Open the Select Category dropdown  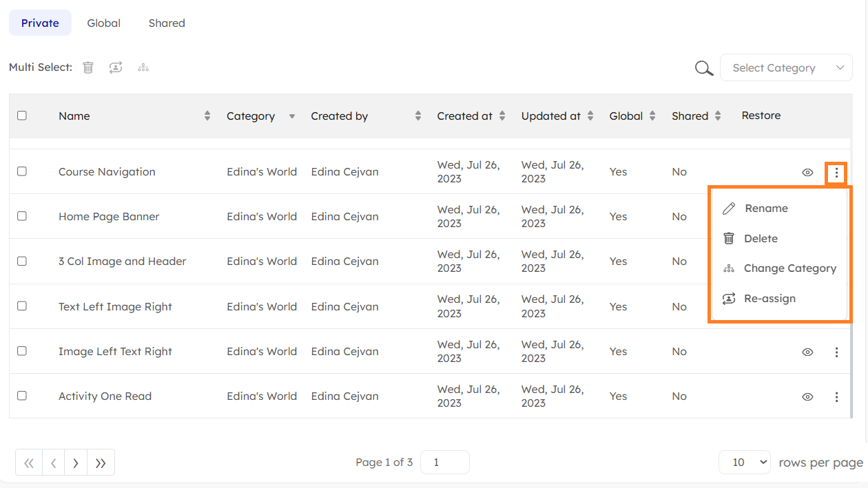pos(786,68)
